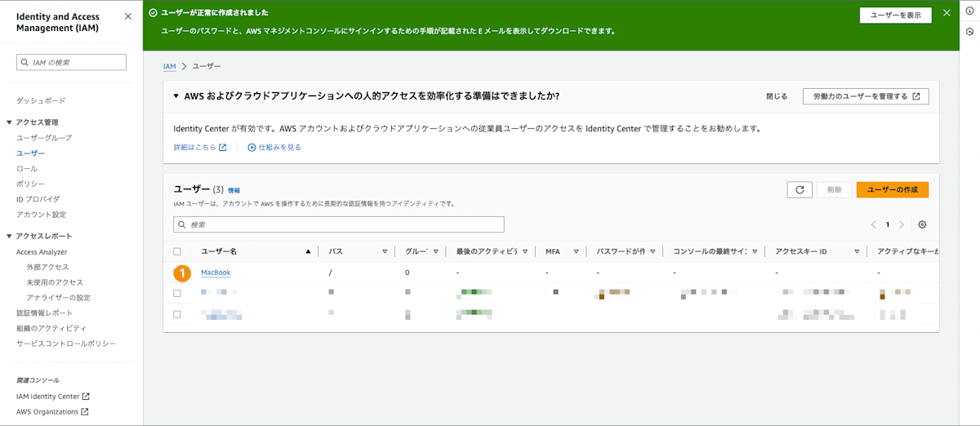Focus the IAM の検索 sidebar field
The height and width of the screenshot is (426, 980).
pos(71,62)
